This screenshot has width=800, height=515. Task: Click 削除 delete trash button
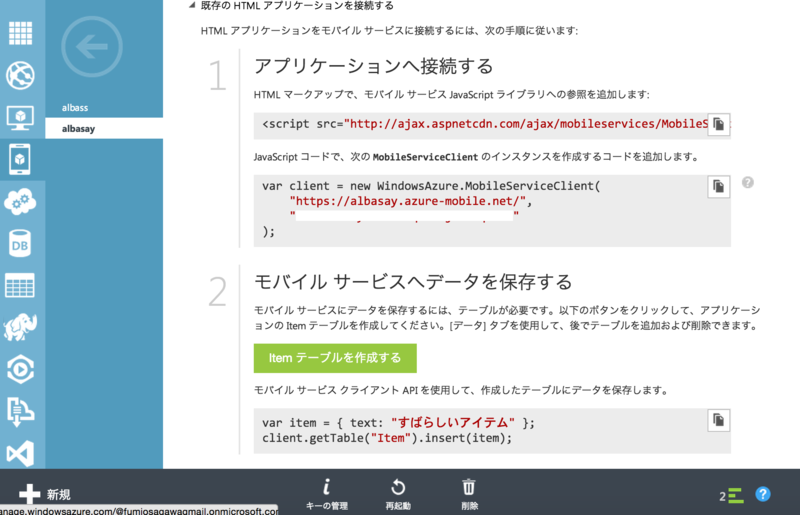tap(469, 495)
